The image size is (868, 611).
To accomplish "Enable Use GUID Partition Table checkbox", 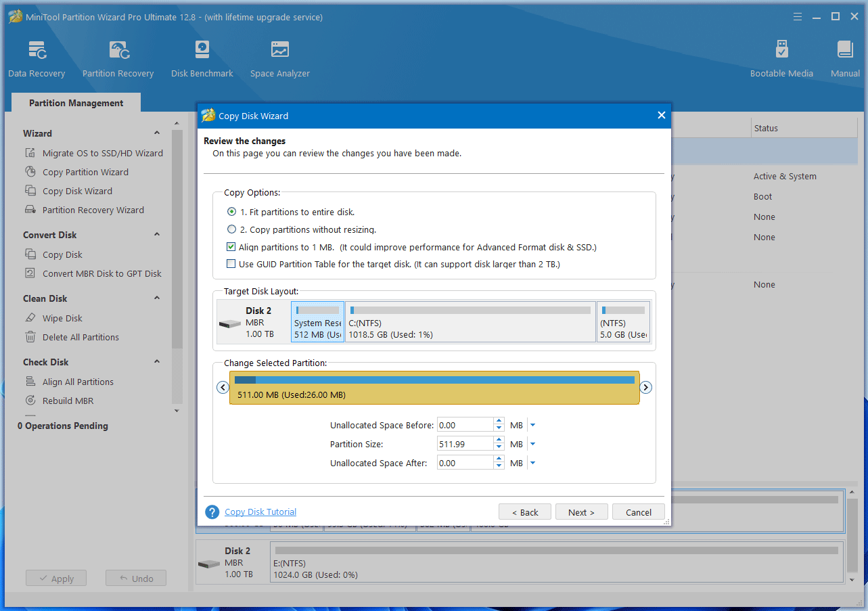I will [231, 264].
